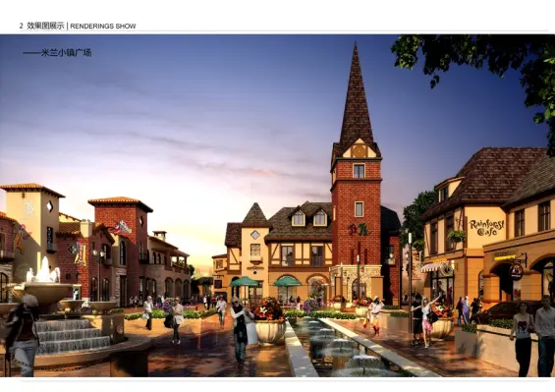555x392 pixels.
Task: Click the "效果图展示" heading text
Action: 45,26
